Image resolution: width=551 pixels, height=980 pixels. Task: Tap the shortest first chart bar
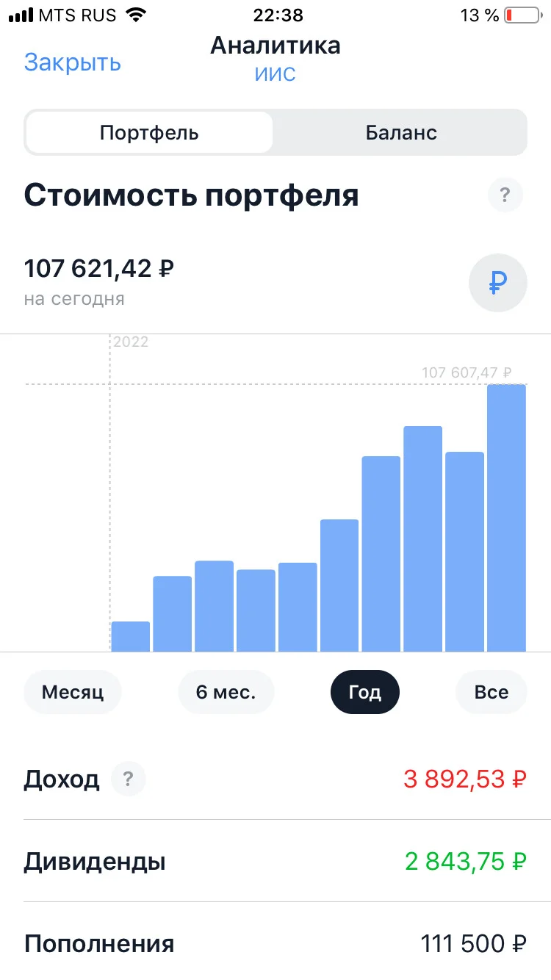tap(130, 636)
